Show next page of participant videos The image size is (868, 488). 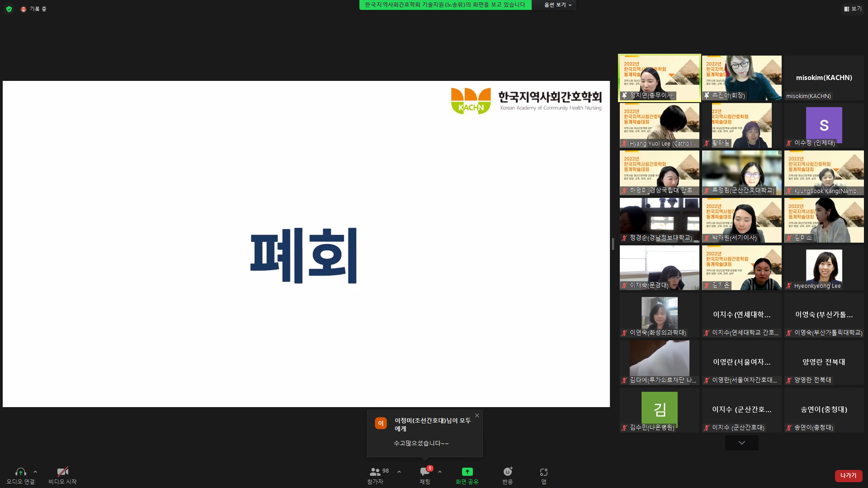pyautogui.click(x=742, y=443)
